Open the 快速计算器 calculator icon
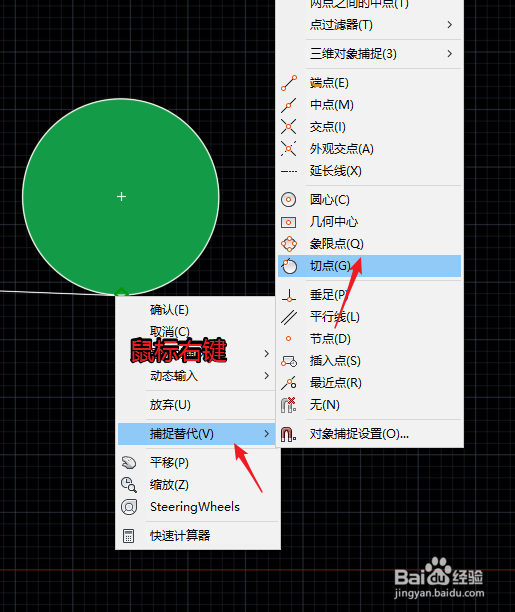 click(128, 536)
